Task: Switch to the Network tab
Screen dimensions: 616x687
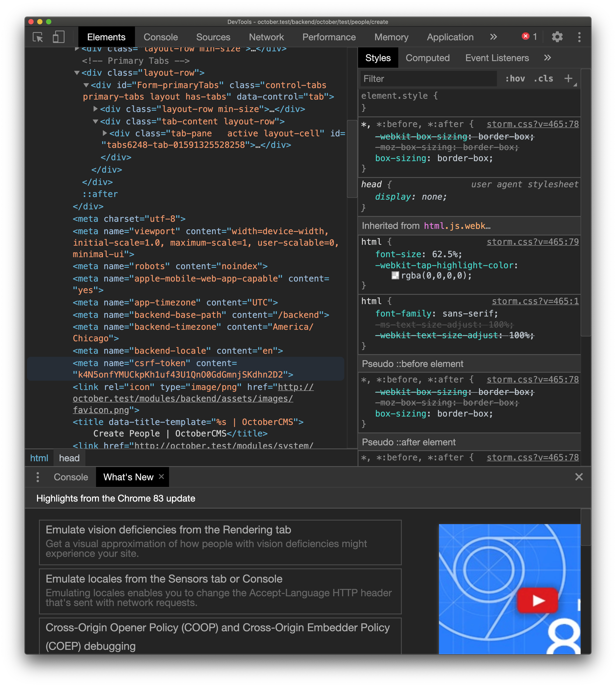Action: (x=266, y=37)
